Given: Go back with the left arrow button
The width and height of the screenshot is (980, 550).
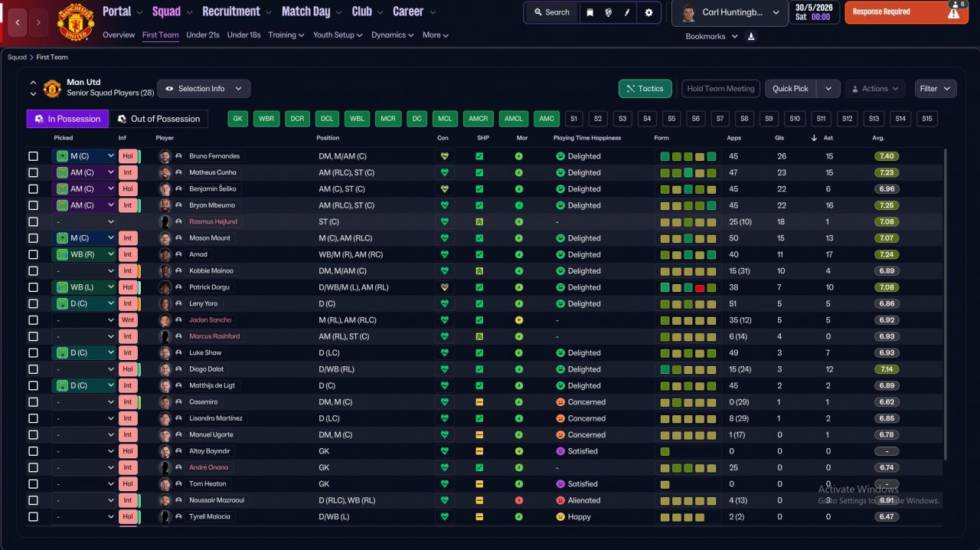Looking at the screenshot, I should point(18,23).
